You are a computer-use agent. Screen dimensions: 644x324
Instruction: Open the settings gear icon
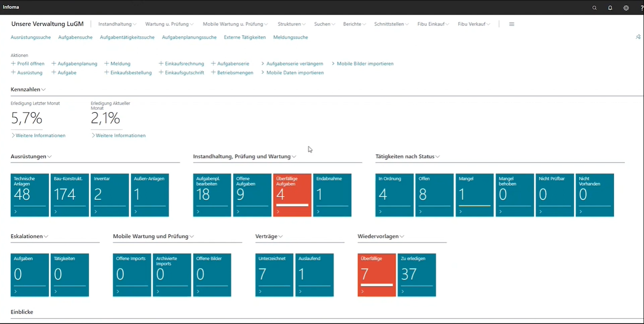tap(626, 8)
